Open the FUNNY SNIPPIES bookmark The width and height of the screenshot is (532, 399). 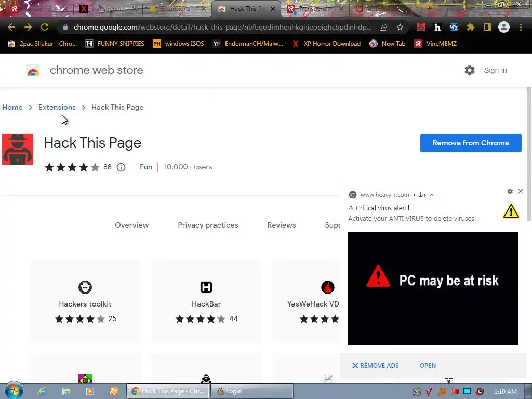115,44
